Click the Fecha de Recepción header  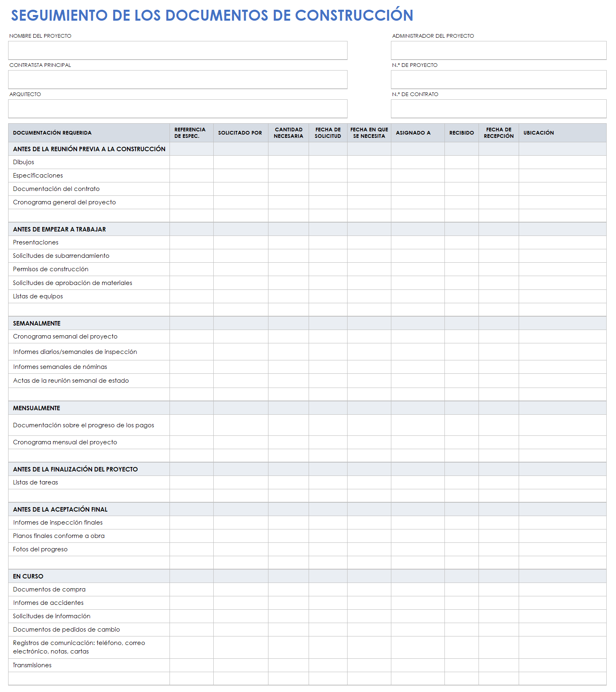tap(498, 133)
